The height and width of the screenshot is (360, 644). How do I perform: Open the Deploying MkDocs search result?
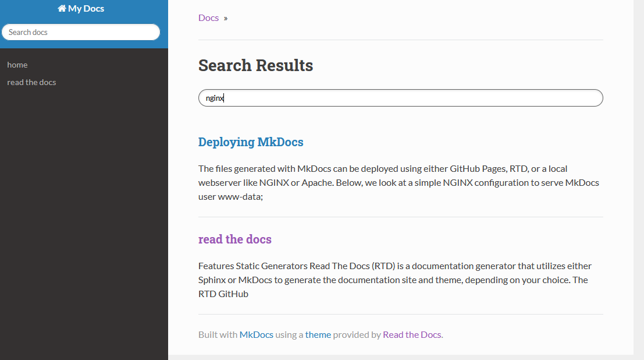point(251,142)
